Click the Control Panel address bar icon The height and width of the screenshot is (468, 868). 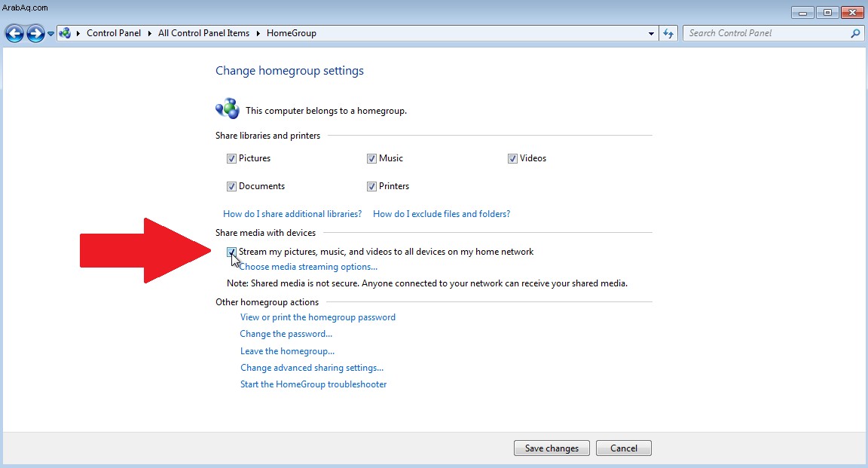65,33
